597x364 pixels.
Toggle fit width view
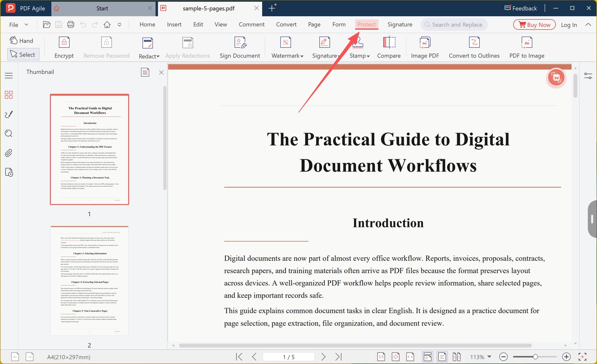pyautogui.click(x=410, y=357)
